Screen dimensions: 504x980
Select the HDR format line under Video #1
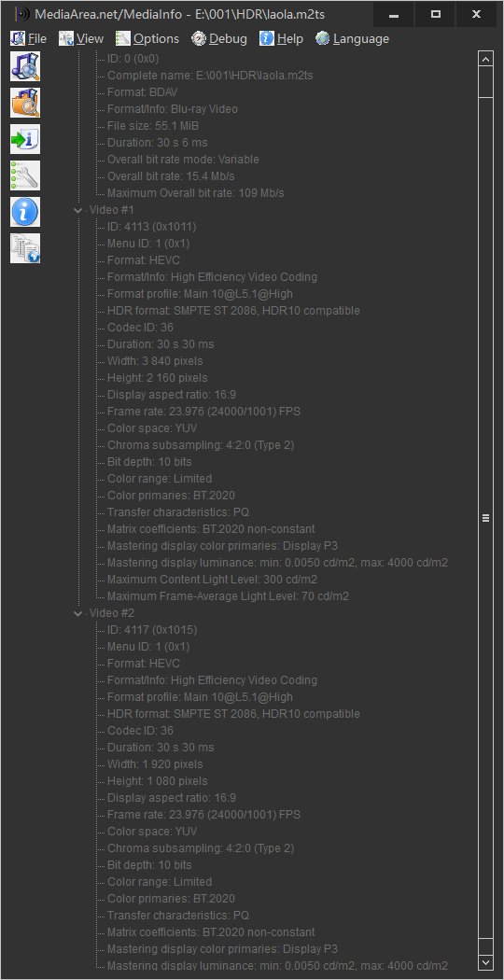233,311
